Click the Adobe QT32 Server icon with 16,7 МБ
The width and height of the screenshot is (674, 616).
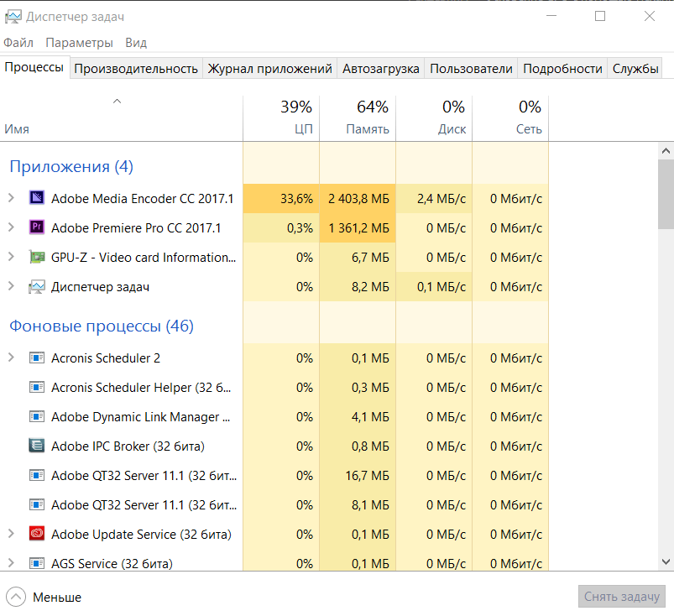click(37, 476)
